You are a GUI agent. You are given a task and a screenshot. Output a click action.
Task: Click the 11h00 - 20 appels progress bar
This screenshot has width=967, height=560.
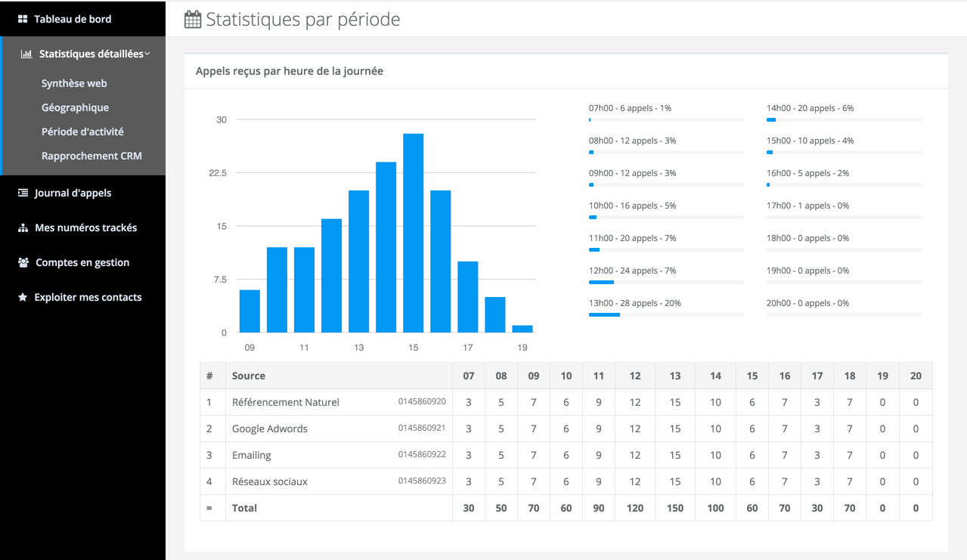[x=666, y=249]
